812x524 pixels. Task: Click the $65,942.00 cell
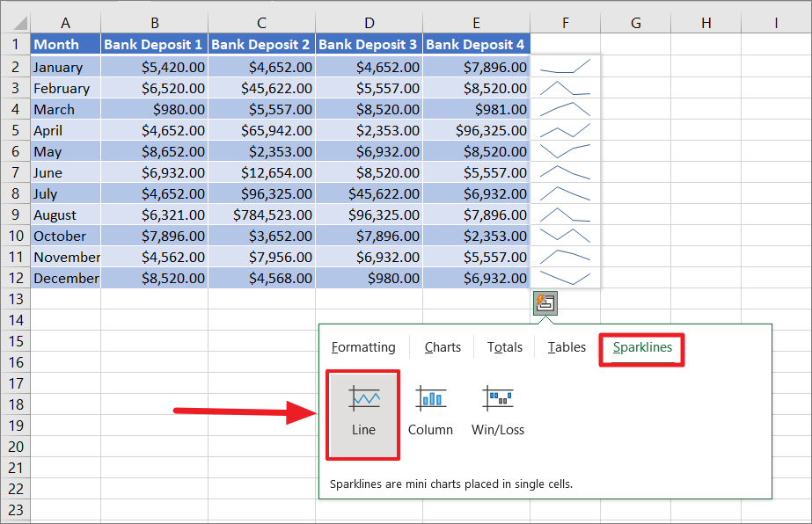[261, 130]
